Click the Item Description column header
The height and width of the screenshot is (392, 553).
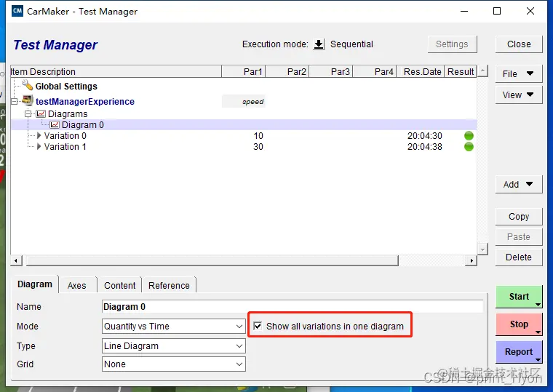(x=116, y=71)
